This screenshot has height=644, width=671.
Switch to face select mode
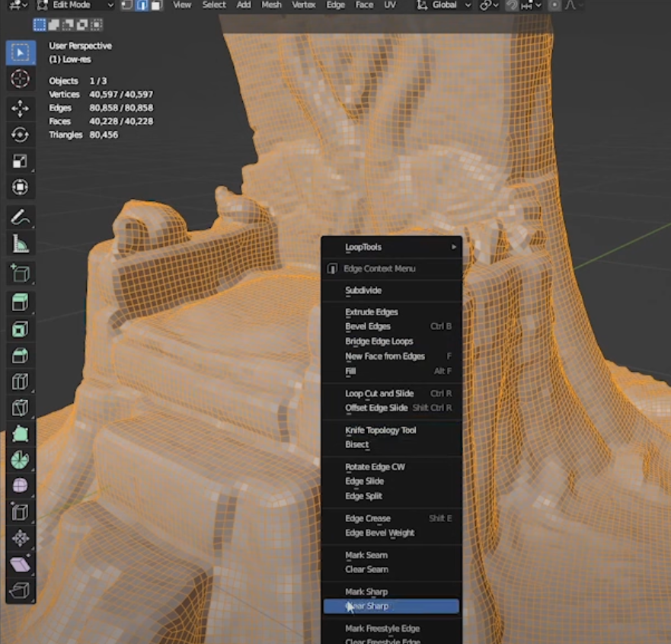[156, 5]
